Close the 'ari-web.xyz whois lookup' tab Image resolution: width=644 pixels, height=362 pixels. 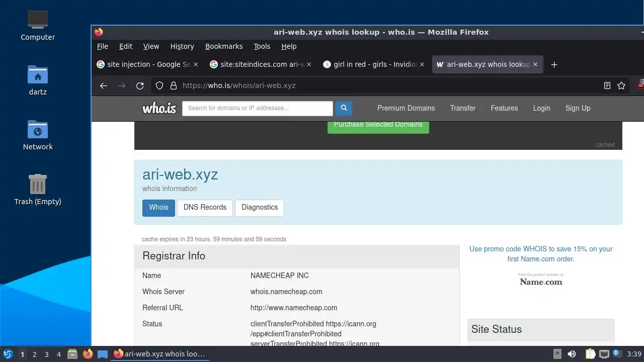[x=535, y=64]
